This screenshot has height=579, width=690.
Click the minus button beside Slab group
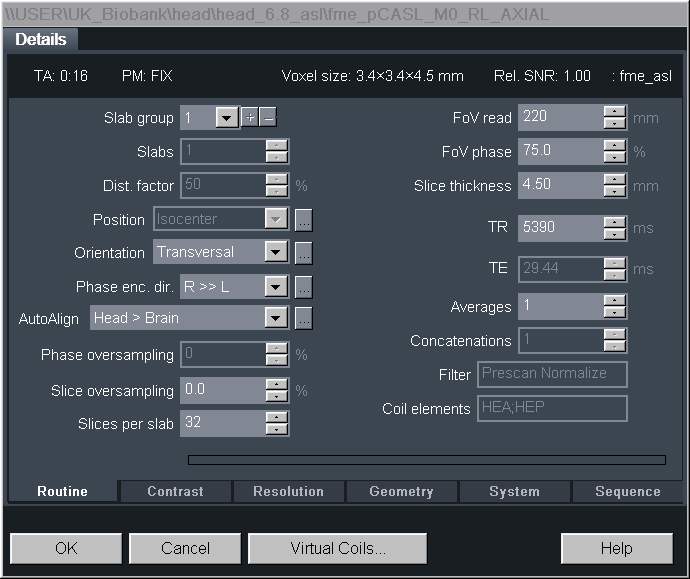pyautogui.click(x=268, y=118)
